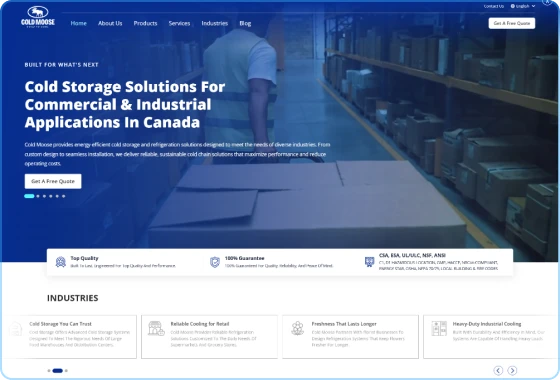Open the Products menu item
Image resolution: width=560 pixels, height=380 pixels.
[145, 23]
